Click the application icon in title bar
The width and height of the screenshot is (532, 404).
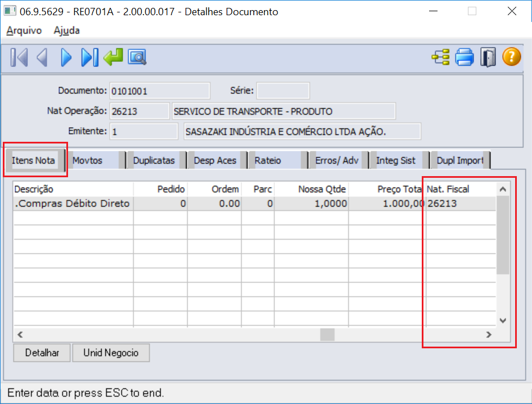click(10, 11)
